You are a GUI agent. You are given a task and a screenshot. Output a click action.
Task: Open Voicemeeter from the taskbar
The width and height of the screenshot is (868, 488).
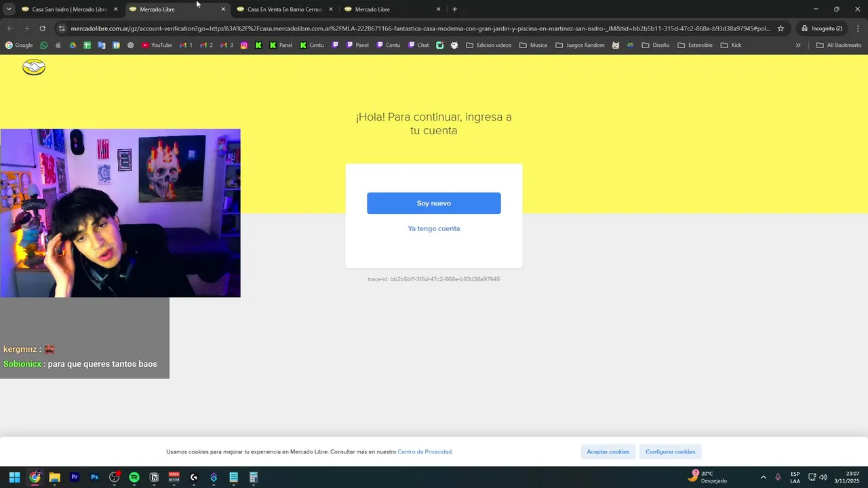pyautogui.click(x=174, y=477)
